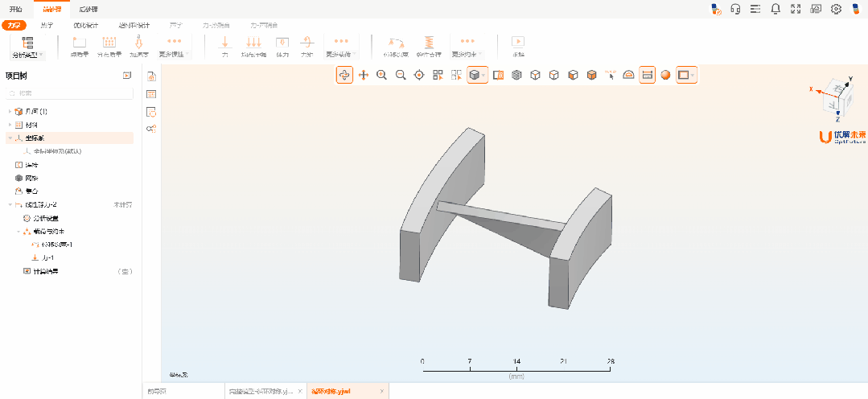The height and width of the screenshot is (399, 868).
Task: Click the project tree search field
Action: (x=69, y=93)
